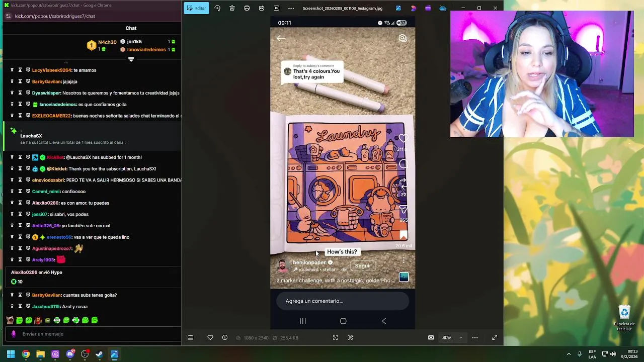Viewport: 644px width, 362px height.
Task: Open the 40% zoom level dropdown
Action: tap(453, 338)
